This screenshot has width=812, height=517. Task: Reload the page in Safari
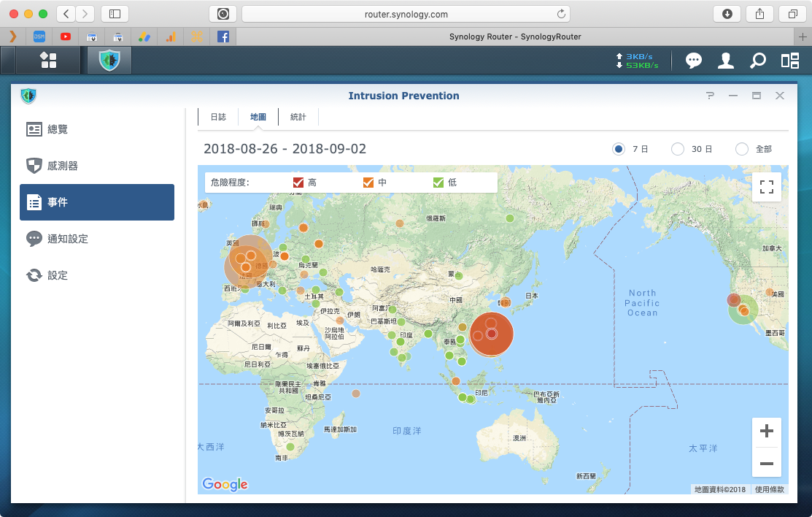(561, 14)
